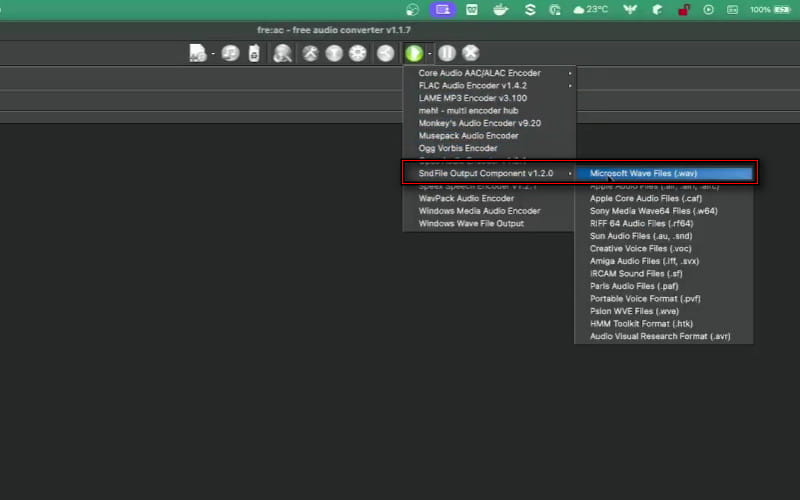Select IRCAM Sound Files (.sf)
The image size is (800, 500).
[636, 273]
